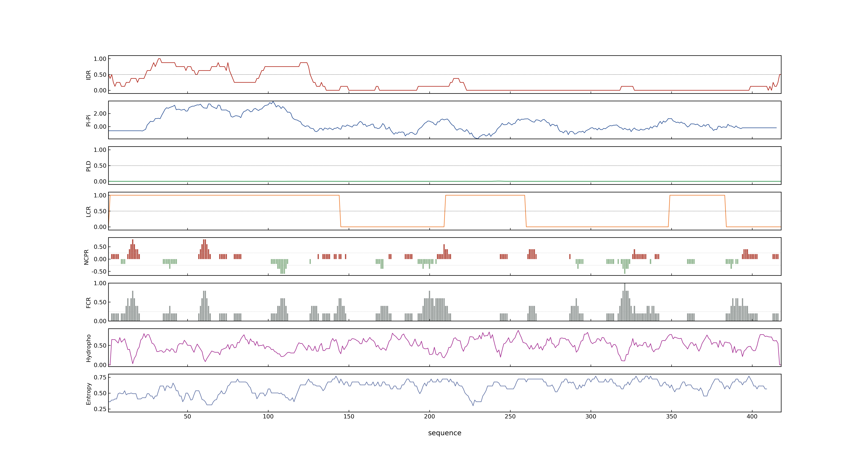868x463 pixels.
Task: Click the 0.75 tick of Entropy panel
Action: [100, 377]
